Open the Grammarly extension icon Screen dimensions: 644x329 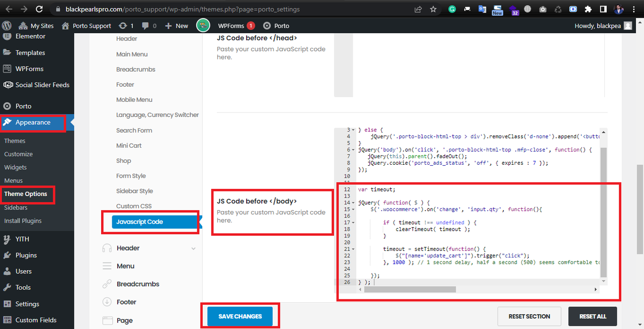click(452, 9)
